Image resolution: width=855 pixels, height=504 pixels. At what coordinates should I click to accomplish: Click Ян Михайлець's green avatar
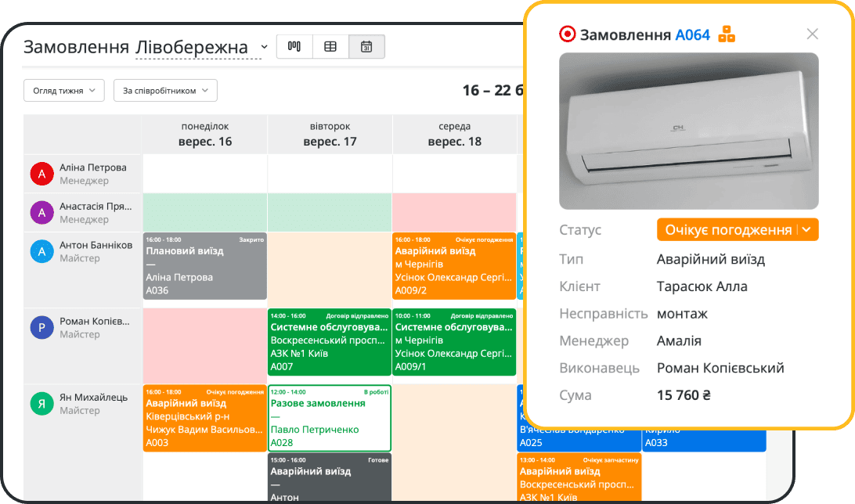[x=41, y=403]
